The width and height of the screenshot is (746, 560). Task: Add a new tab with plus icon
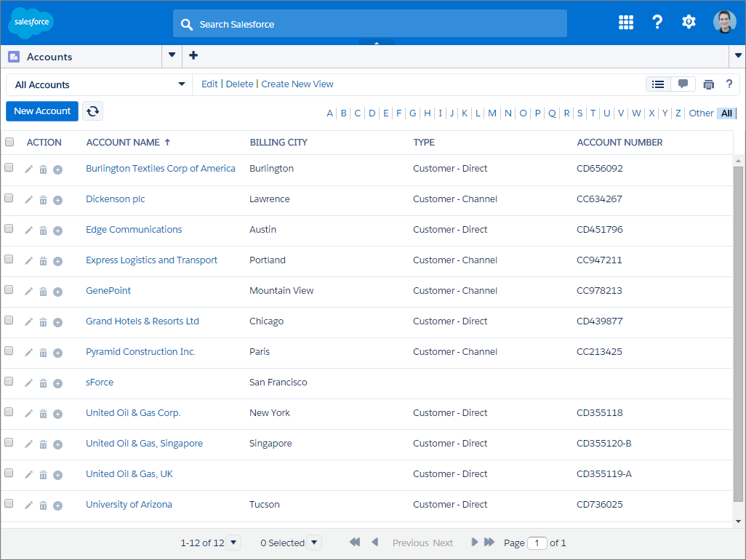coord(193,55)
